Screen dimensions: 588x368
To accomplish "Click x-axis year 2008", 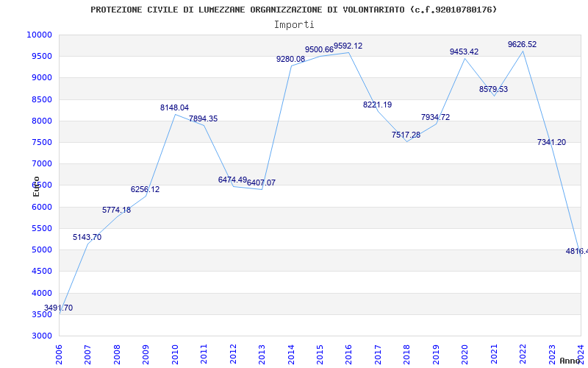I will coord(117,355).
